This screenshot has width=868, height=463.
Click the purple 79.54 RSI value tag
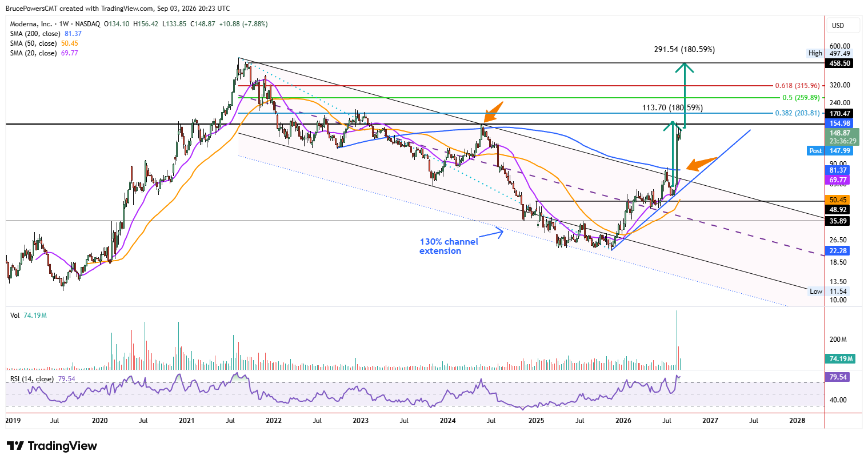838,377
